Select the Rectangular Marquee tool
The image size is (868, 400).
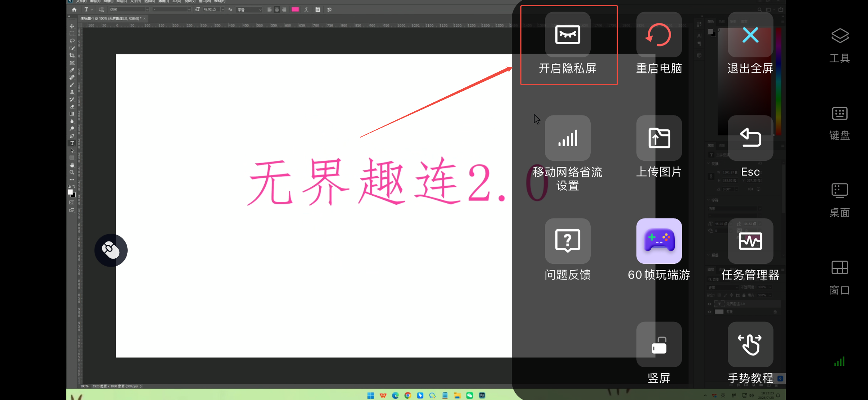pyautogui.click(x=72, y=34)
